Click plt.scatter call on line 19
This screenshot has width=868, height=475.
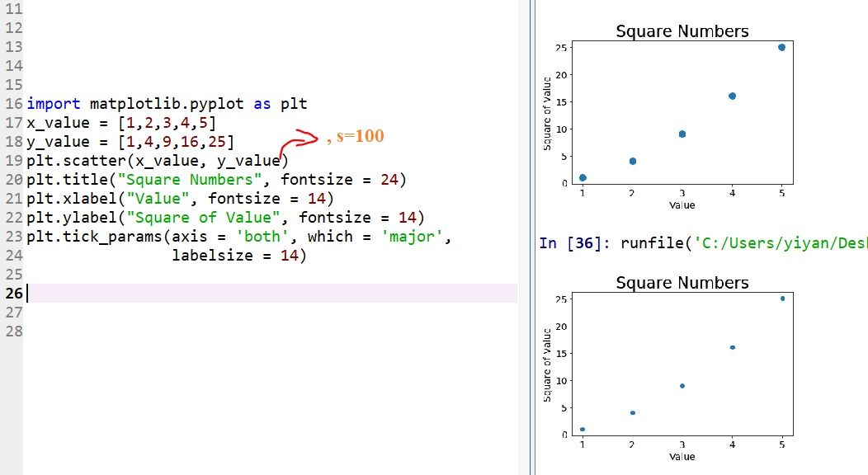coord(76,161)
